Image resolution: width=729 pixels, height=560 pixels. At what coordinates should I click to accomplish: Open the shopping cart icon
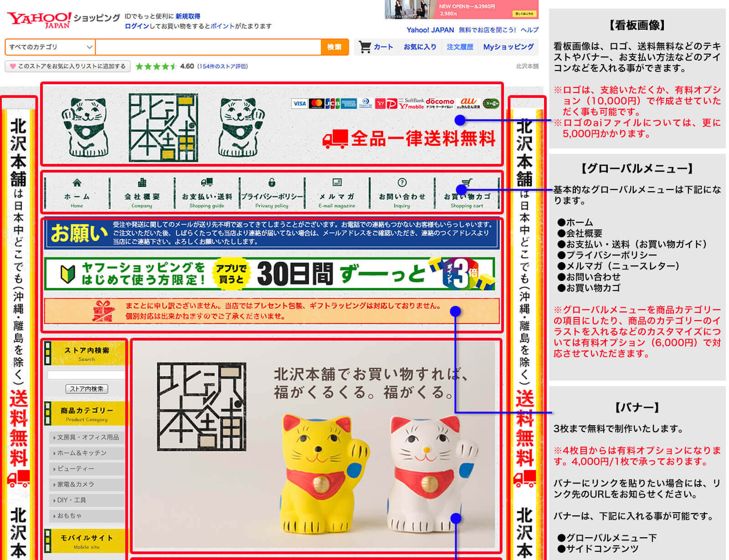click(x=364, y=47)
